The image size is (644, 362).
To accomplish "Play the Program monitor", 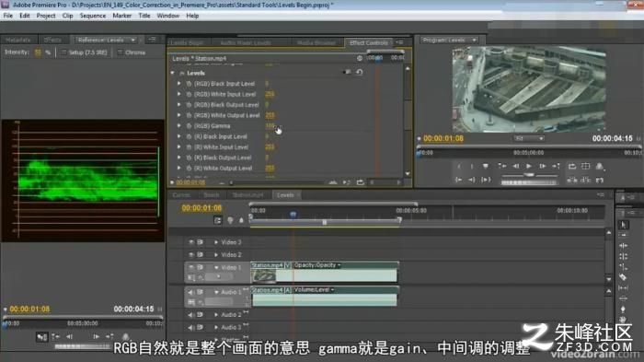I will [x=529, y=166].
